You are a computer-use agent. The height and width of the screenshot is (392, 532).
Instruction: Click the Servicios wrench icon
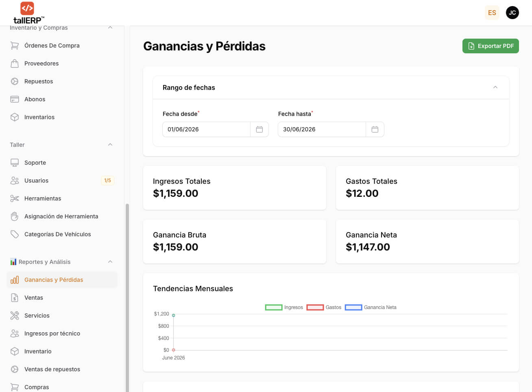pos(15,316)
